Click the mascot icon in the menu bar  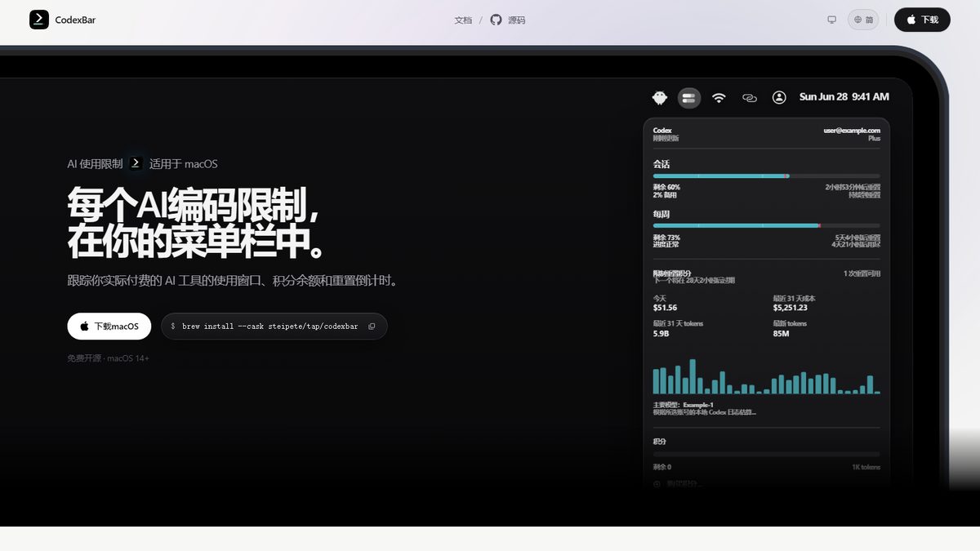660,97
